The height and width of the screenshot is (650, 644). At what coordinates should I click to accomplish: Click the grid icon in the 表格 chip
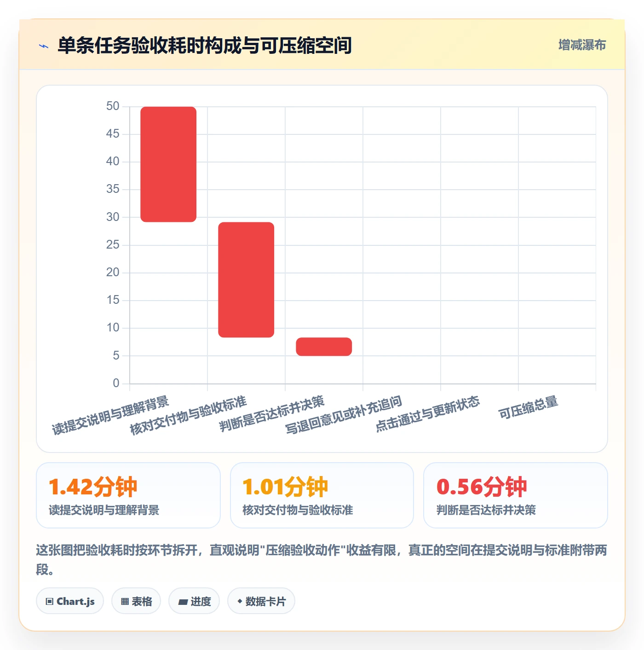(x=125, y=601)
